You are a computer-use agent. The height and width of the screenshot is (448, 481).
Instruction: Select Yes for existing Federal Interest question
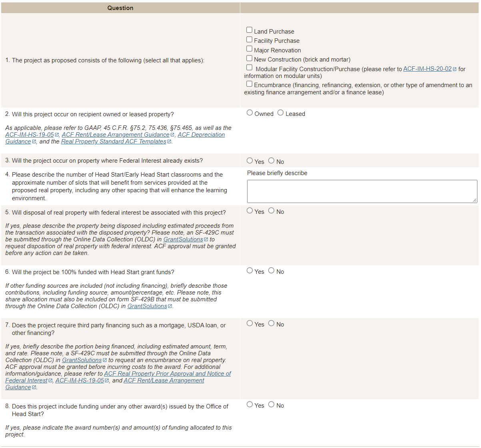(249, 161)
